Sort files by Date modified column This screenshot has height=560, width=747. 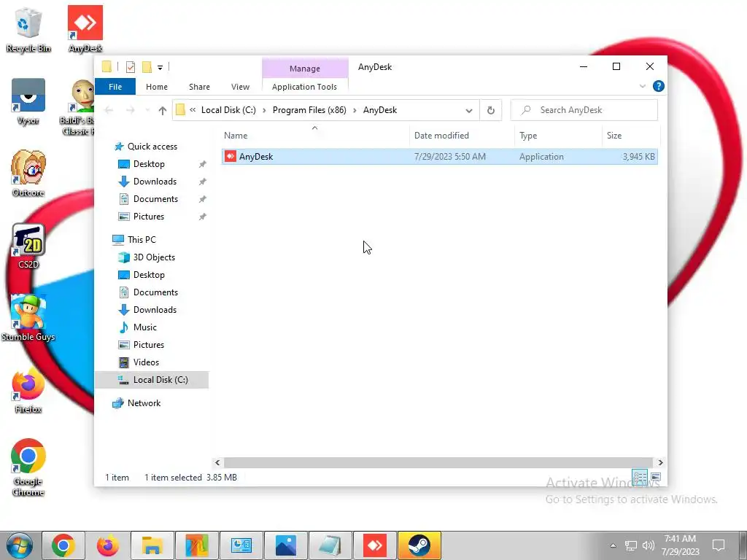(462, 135)
